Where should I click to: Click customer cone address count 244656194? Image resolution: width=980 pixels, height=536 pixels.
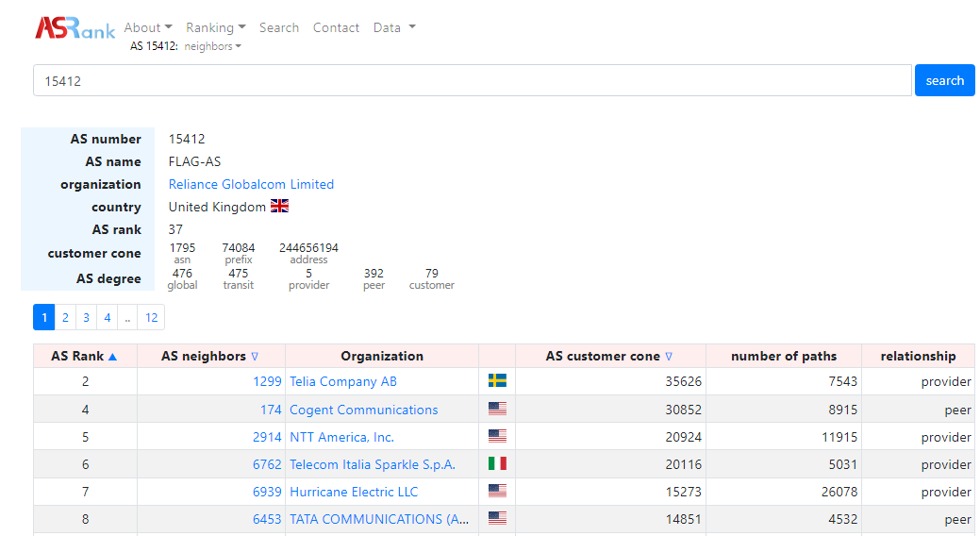click(x=308, y=247)
